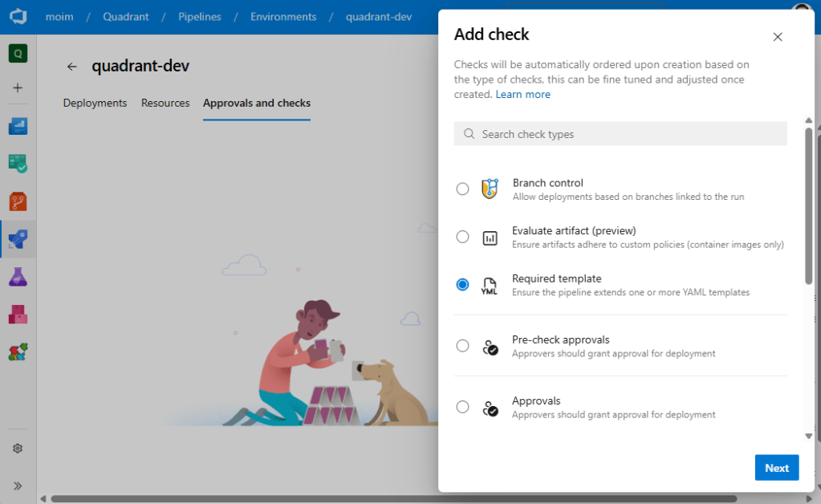The width and height of the screenshot is (821, 504).
Task: Expand the sidebar with double chevron
Action: point(18,486)
